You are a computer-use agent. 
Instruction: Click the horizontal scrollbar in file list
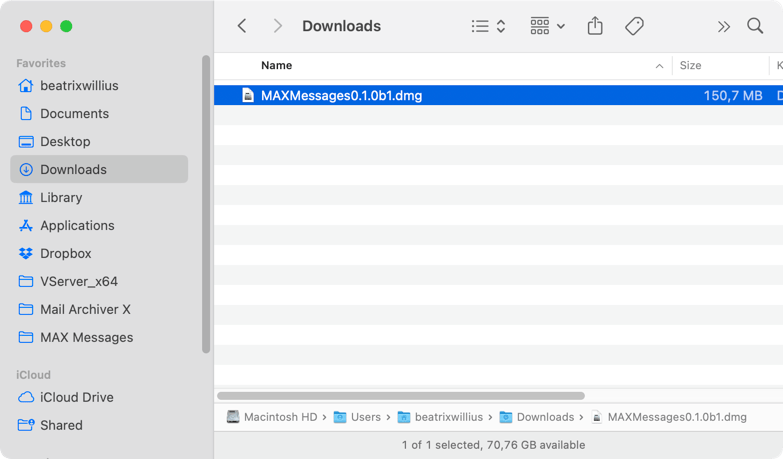pos(400,396)
